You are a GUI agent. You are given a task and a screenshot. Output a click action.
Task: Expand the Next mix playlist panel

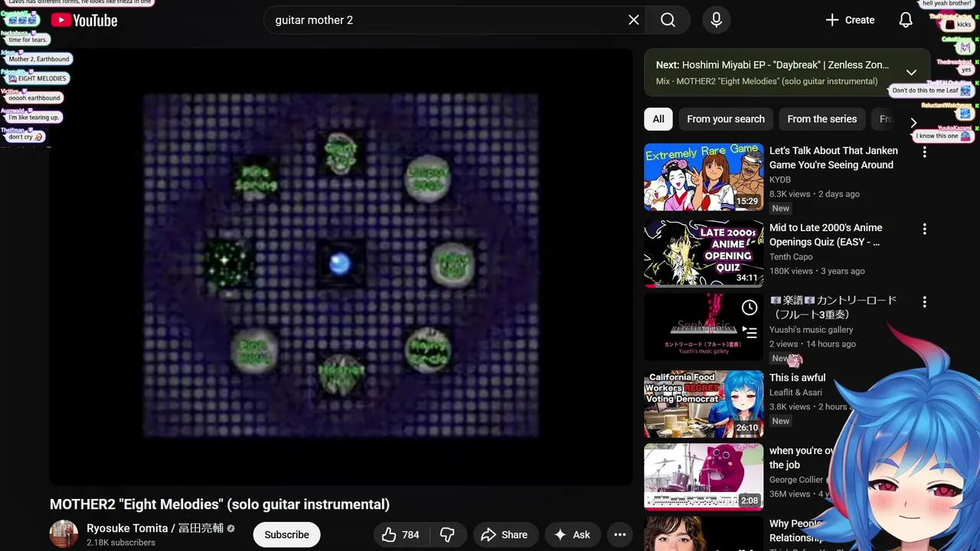tap(911, 73)
